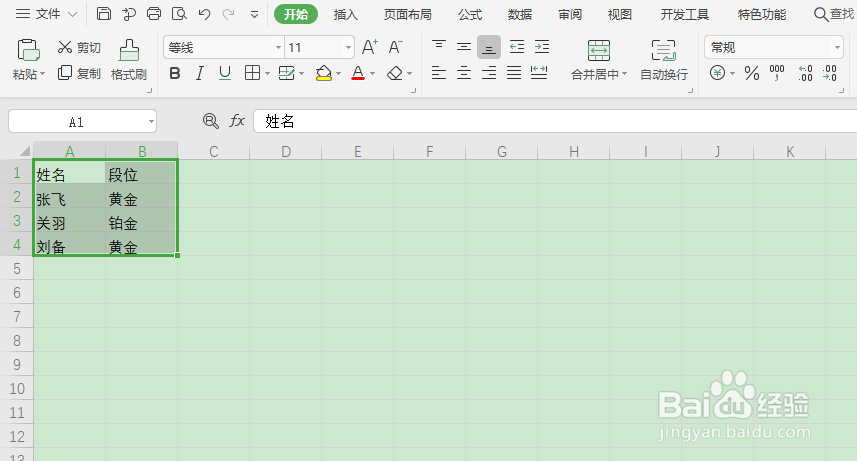Center text horizontally
Image resolution: width=857 pixels, height=461 pixels.
[464, 72]
